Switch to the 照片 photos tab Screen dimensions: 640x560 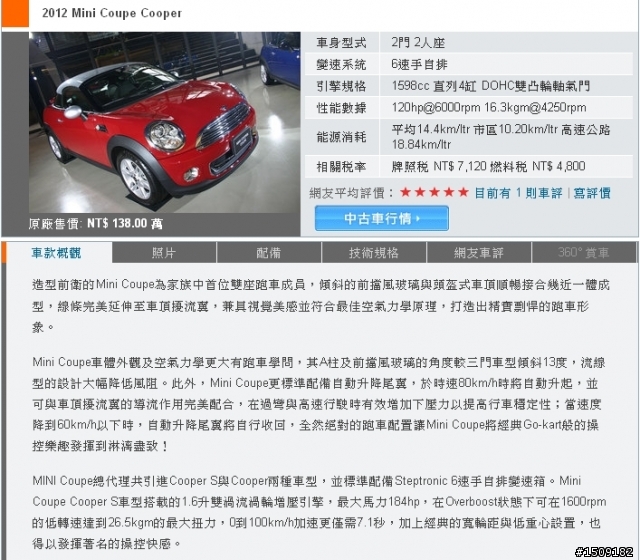point(164,253)
